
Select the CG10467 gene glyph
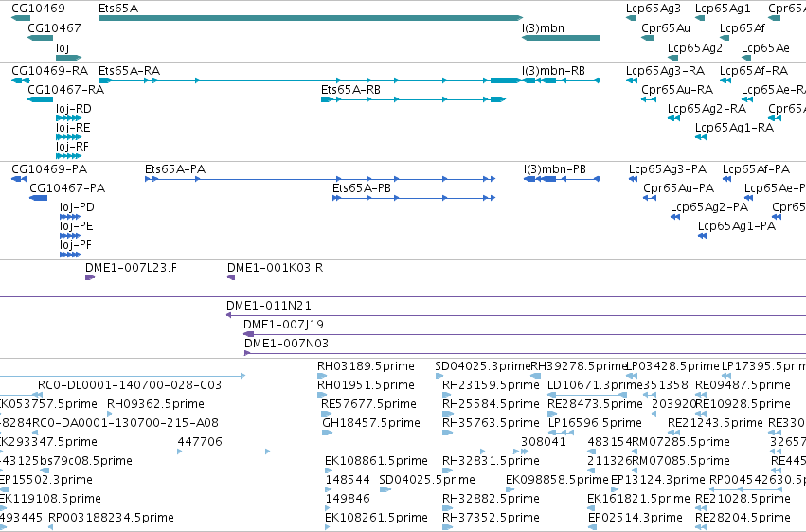click(x=40, y=38)
